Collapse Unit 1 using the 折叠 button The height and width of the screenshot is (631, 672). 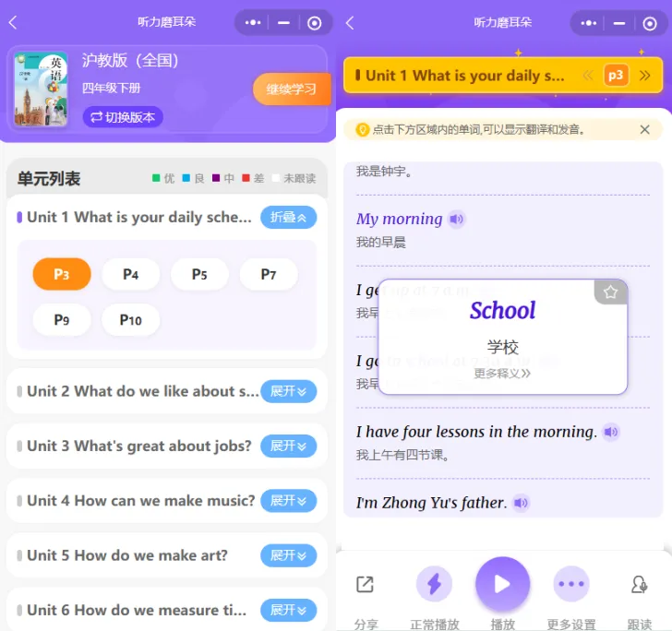click(x=288, y=217)
